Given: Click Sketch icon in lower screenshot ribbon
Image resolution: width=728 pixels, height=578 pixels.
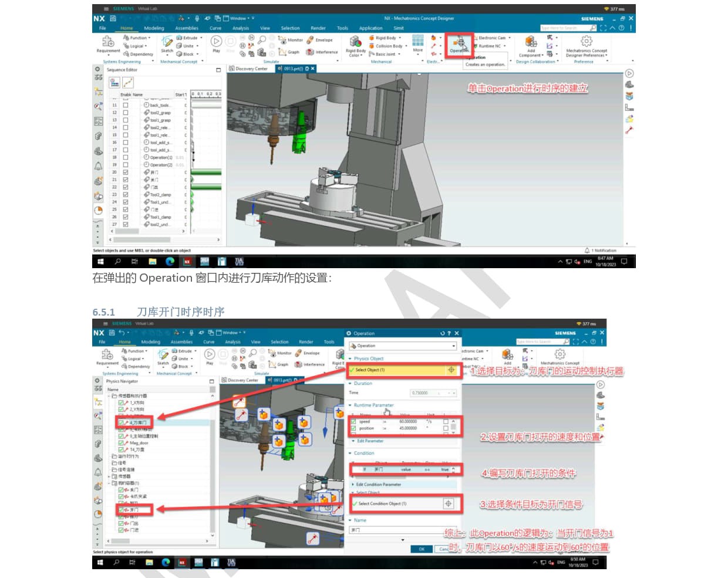Looking at the screenshot, I should [x=163, y=354].
